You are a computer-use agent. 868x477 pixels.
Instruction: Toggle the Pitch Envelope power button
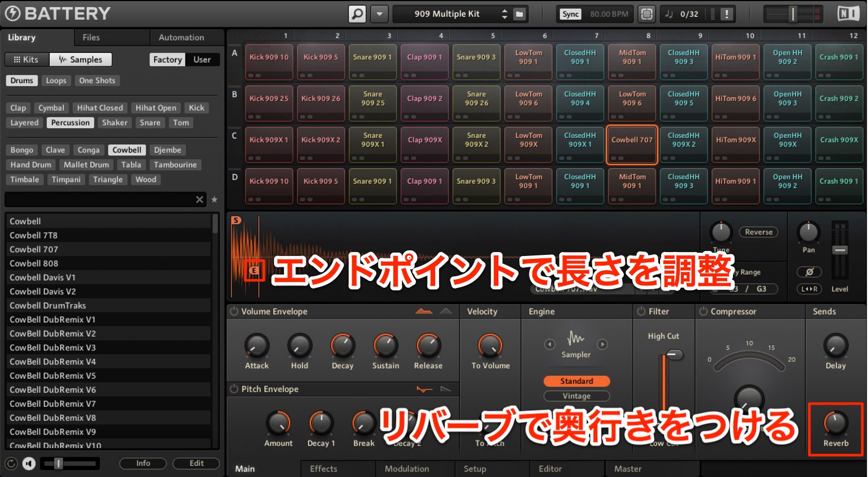coord(234,389)
